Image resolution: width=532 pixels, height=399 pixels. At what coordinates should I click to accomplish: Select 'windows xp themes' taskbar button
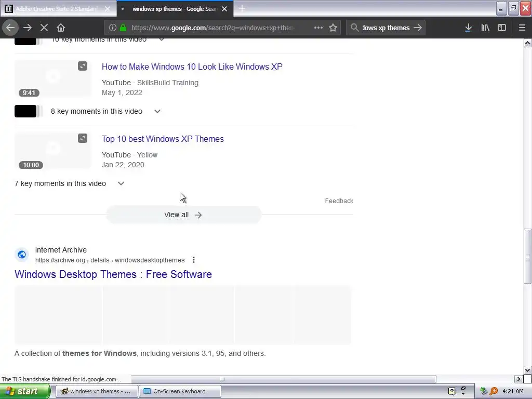[97, 391]
